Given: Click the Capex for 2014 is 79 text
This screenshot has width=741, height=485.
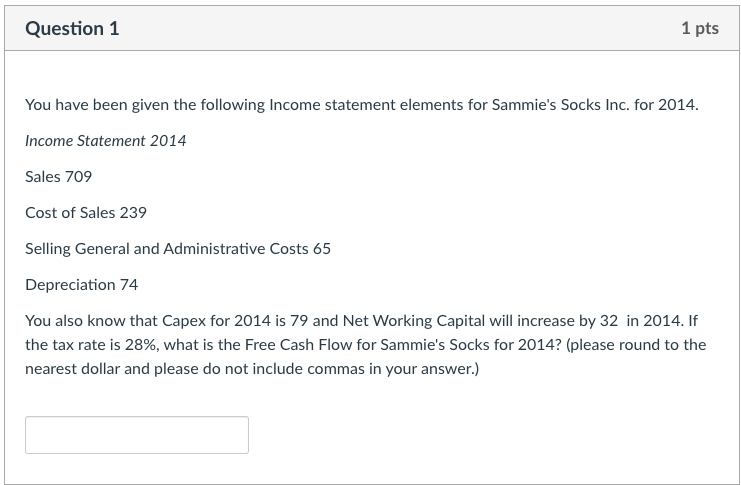Looking at the screenshot, I should point(235,321).
